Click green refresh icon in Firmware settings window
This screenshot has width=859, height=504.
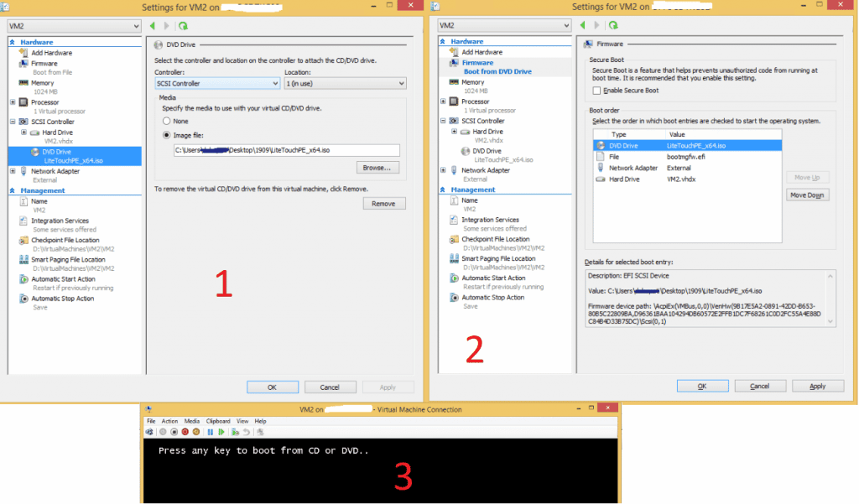(613, 25)
